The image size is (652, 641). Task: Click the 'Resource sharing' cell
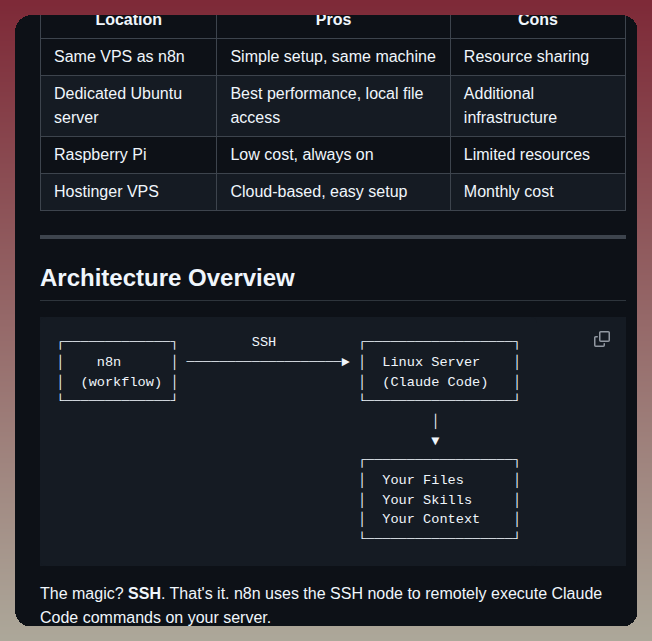coord(538,57)
